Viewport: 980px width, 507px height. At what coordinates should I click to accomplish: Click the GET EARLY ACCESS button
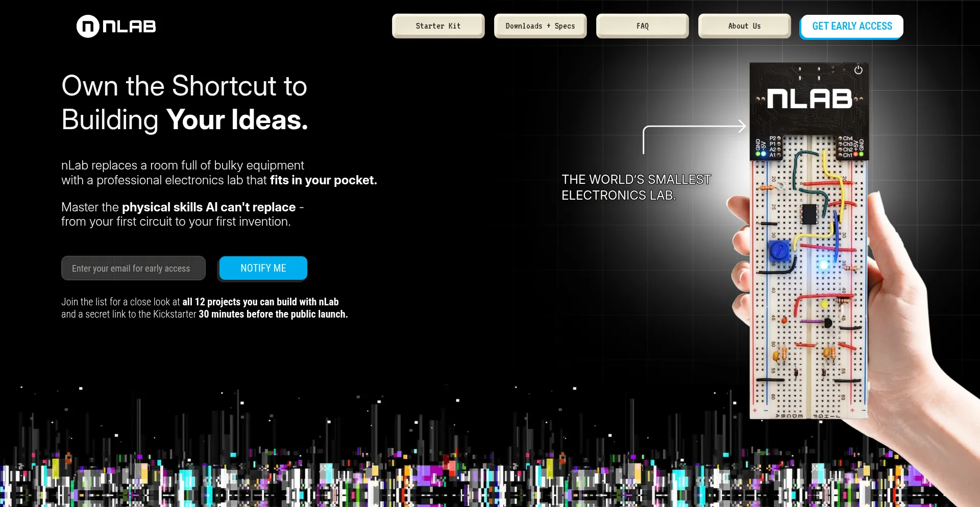pyautogui.click(x=852, y=26)
